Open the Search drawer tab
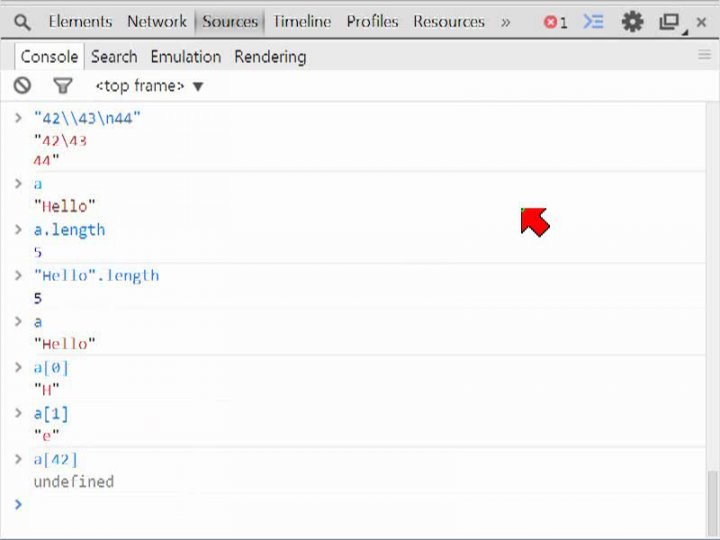The width and height of the screenshot is (720, 540). pos(114,57)
